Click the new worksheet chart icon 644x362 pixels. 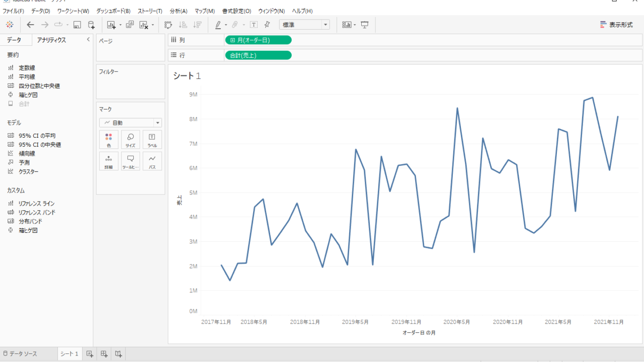[x=111, y=25]
